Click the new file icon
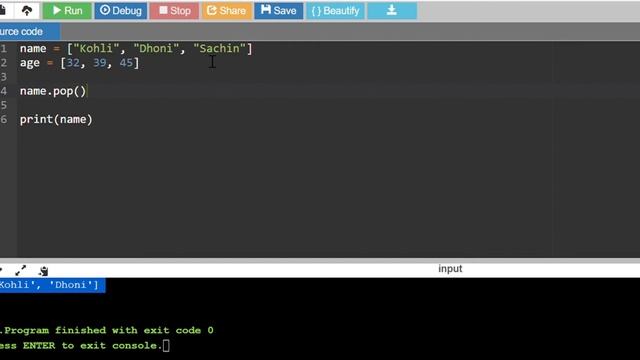Image resolution: width=640 pixels, height=360 pixels. [3, 10]
